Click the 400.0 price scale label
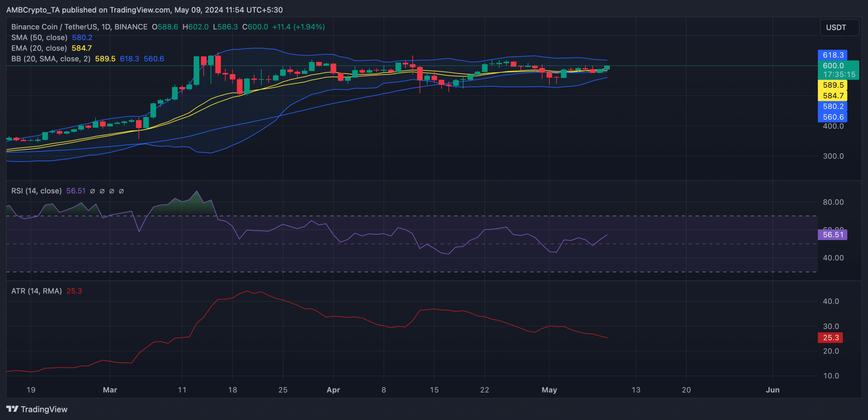 tap(833, 126)
